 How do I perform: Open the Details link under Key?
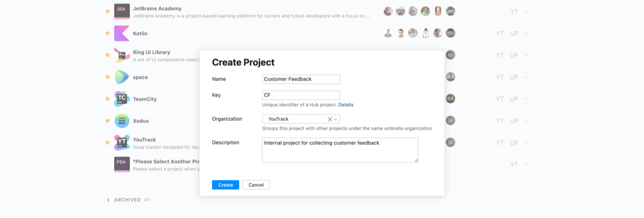point(346,105)
